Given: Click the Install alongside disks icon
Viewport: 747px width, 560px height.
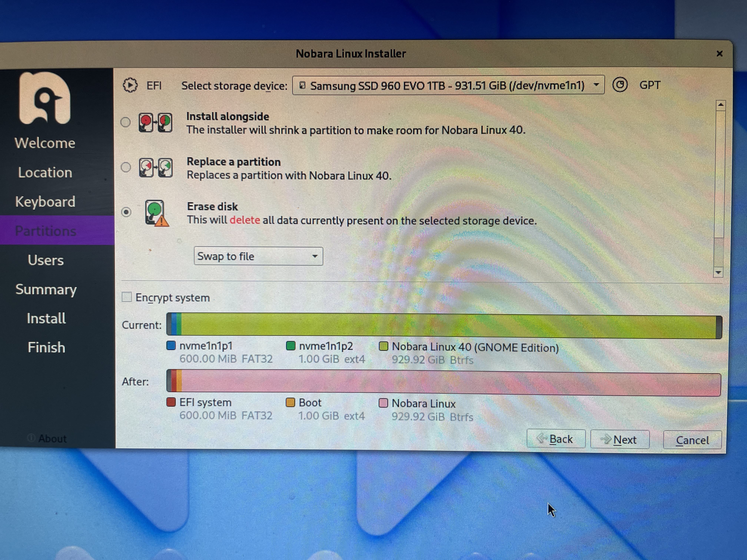Looking at the screenshot, I should coord(156,123).
